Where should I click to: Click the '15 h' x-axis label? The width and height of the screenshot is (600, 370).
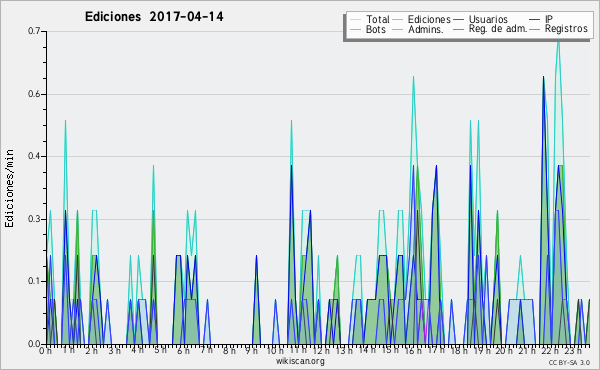tap(390, 350)
